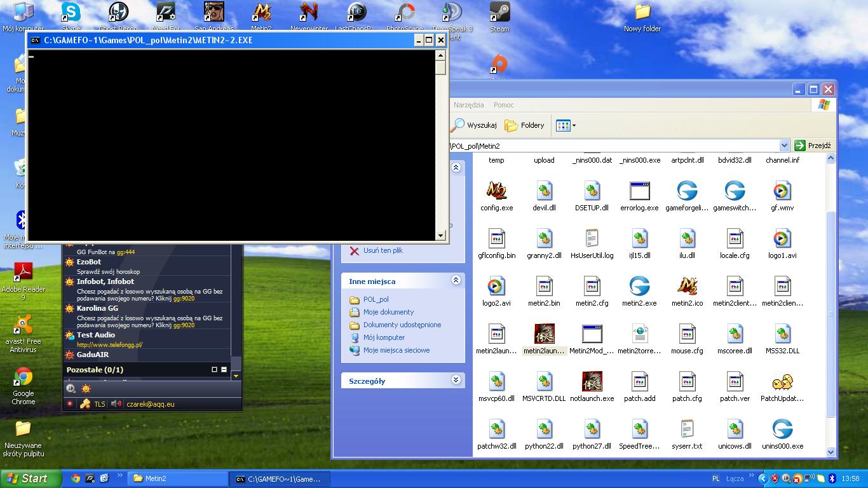Select the GaduAIR contact
The height and width of the screenshot is (488, 868).
[x=147, y=355]
